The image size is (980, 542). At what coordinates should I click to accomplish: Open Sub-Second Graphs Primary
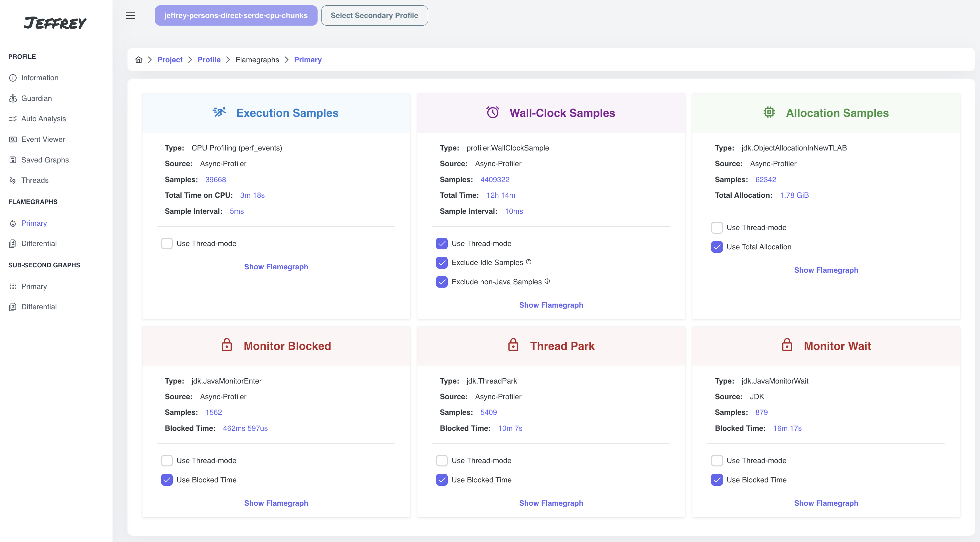coord(34,287)
